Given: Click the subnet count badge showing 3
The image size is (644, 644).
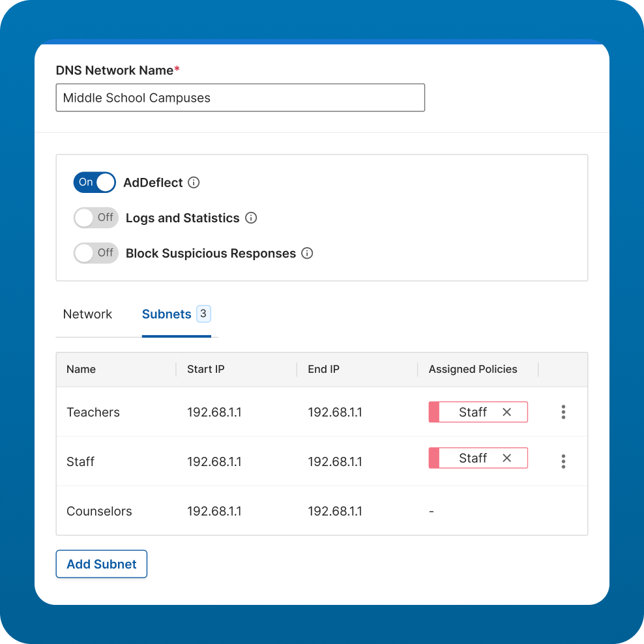Looking at the screenshot, I should [x=204, y=314].
